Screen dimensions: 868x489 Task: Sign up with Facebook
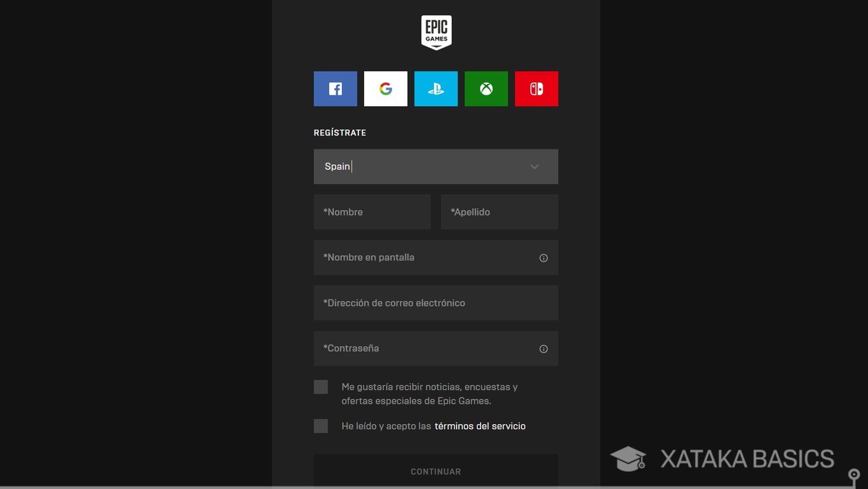[x=335, y=88]
